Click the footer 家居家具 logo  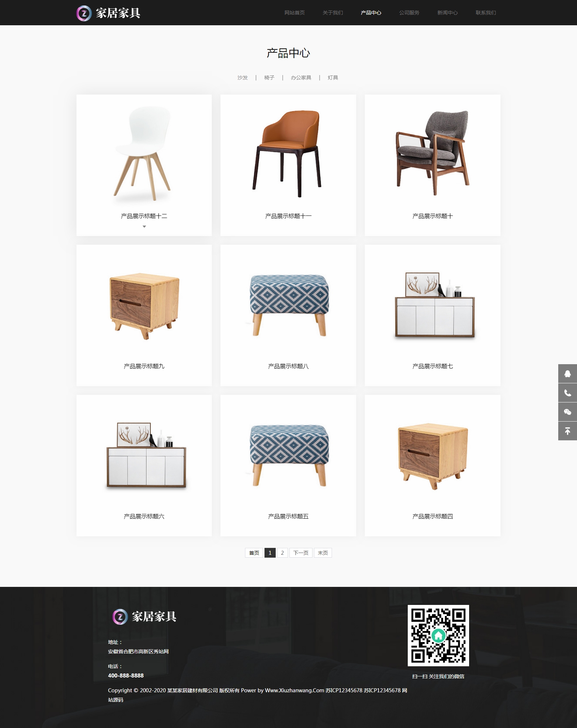tap(144, 616)
